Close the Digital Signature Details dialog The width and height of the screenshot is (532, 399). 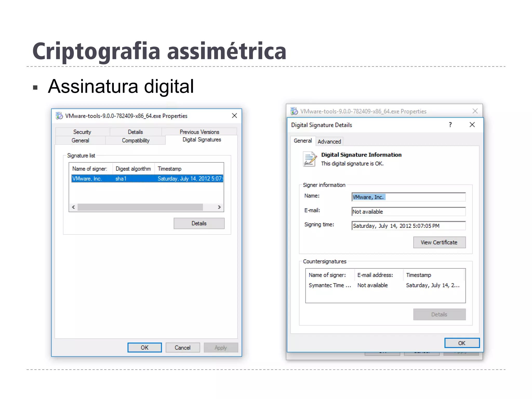coord(472,125)
